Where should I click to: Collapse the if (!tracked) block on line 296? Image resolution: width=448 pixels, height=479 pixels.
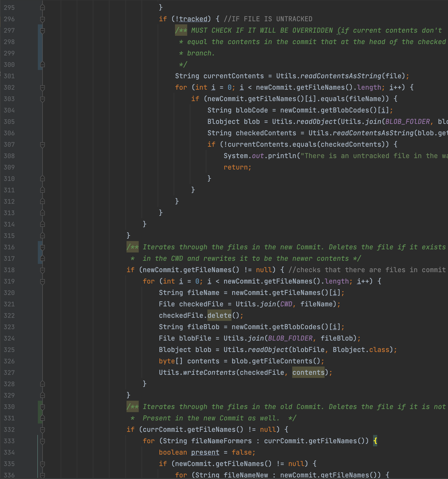click(43, 19)
